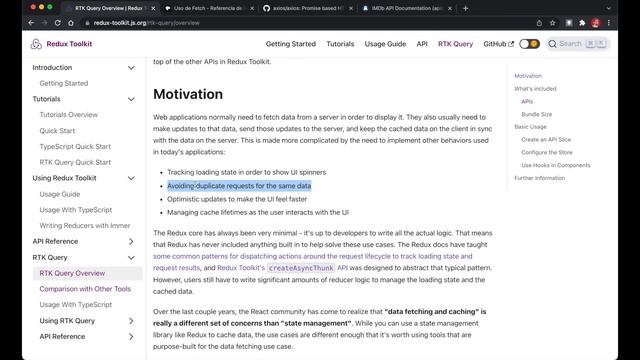Jump to Create an API Slice
Screen dimensions: 640x360
click(546, 140)
